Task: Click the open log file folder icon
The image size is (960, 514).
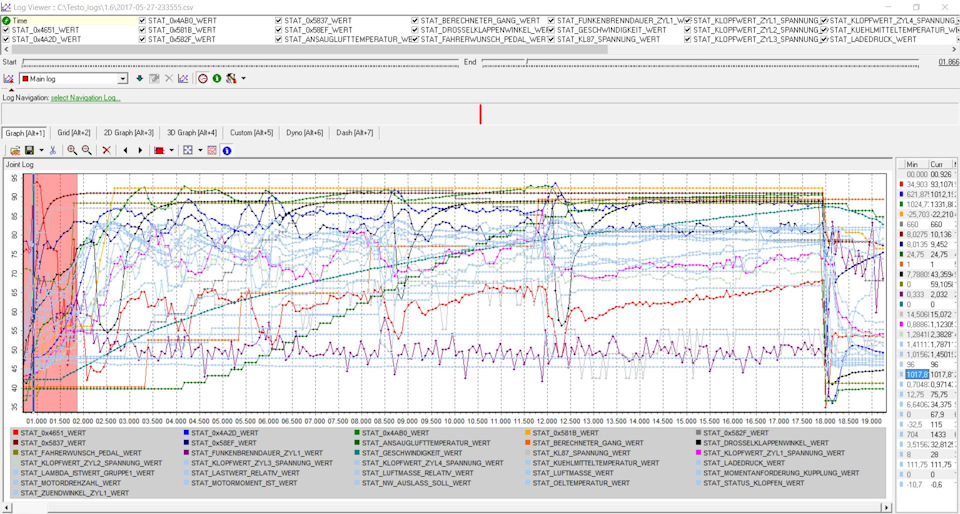Action: click(15, 150)
